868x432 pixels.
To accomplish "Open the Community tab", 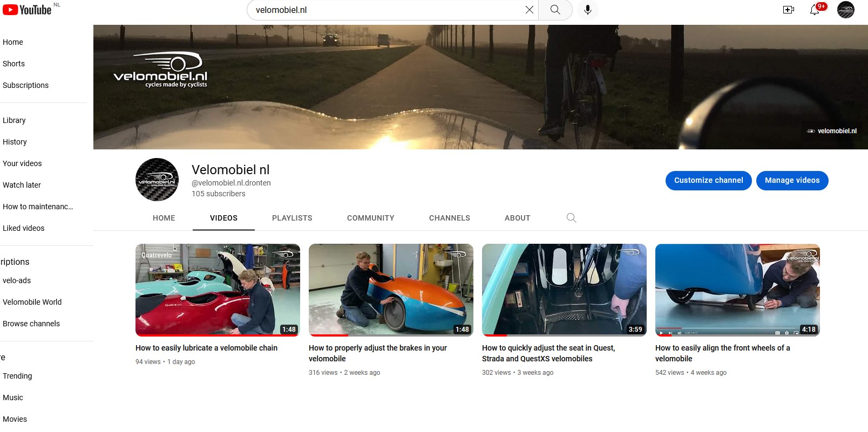I will [x=370, y=218].
